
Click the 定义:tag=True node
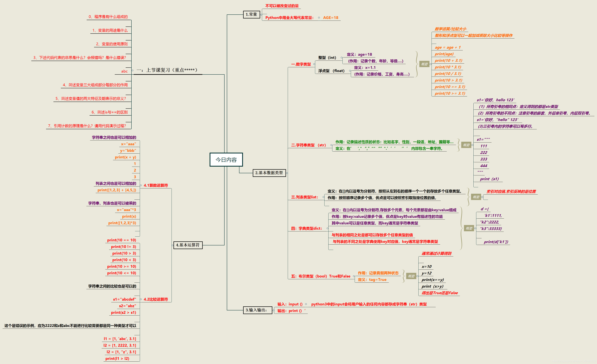[x=372, y=280]
